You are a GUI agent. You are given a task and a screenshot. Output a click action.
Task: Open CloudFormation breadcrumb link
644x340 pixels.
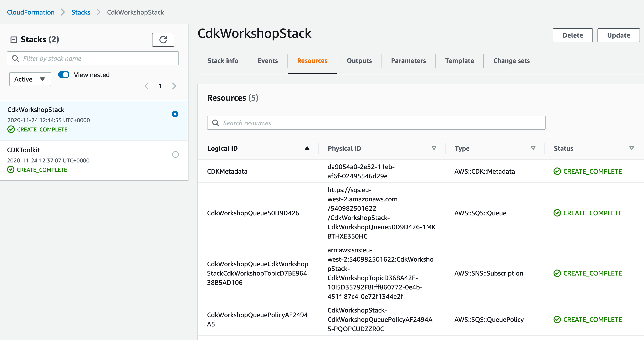[x=31, y=12]
